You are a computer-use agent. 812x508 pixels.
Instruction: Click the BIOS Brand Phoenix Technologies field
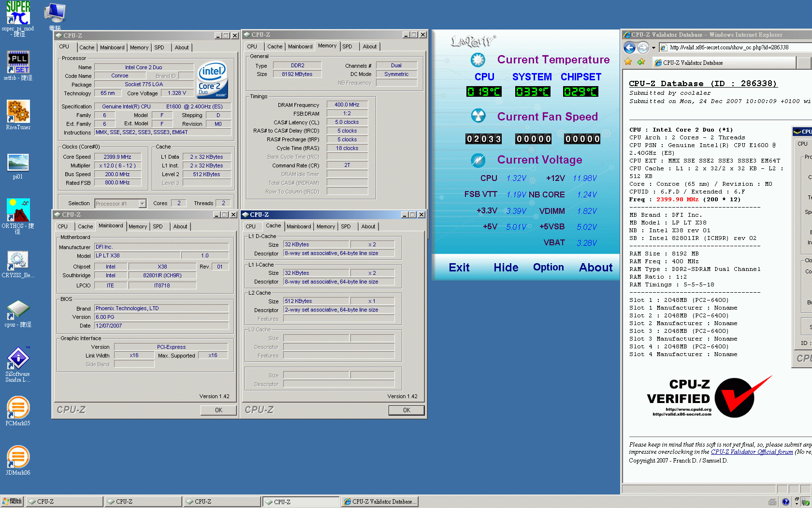coord(161,308)
